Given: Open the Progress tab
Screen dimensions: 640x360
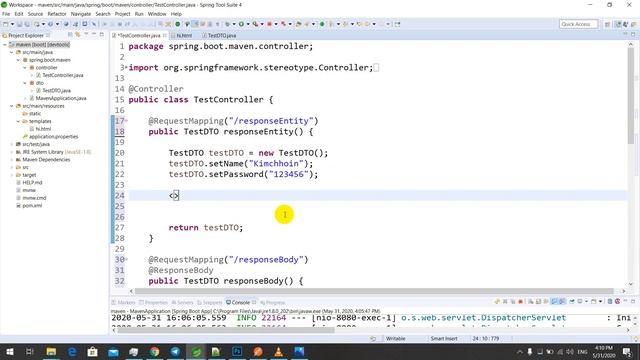Looking at the screenshot, I should [x=273, y=302].
